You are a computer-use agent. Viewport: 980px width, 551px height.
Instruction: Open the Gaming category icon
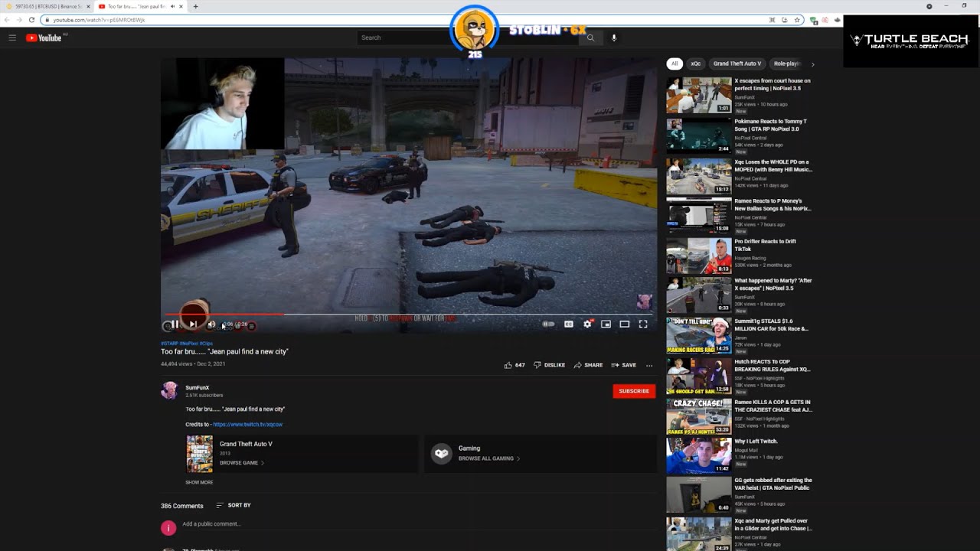pos(441,453)
